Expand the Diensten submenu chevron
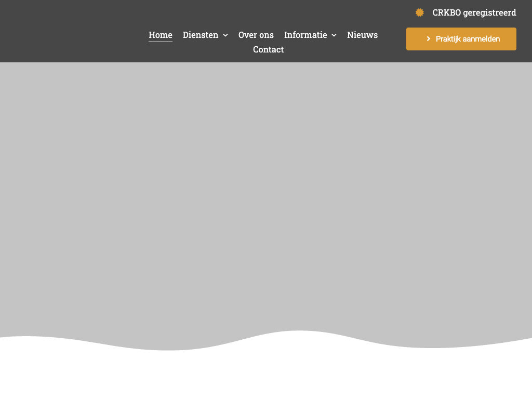The image size is (532, 399). click(225, 35)
